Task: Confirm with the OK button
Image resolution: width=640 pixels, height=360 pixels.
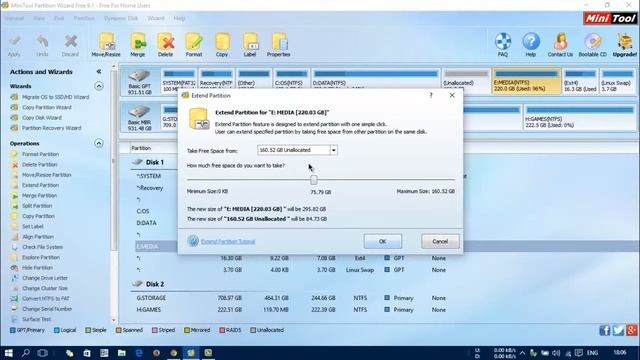Action: point(382,241)
